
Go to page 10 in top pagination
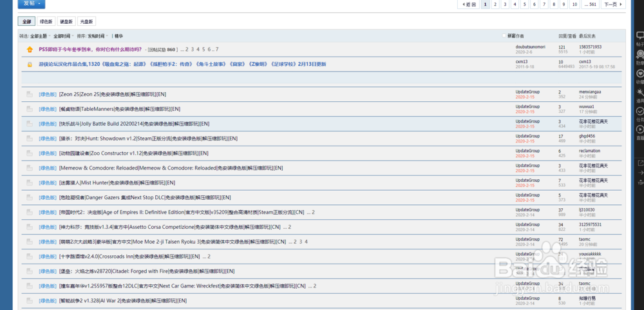(574, 5)
